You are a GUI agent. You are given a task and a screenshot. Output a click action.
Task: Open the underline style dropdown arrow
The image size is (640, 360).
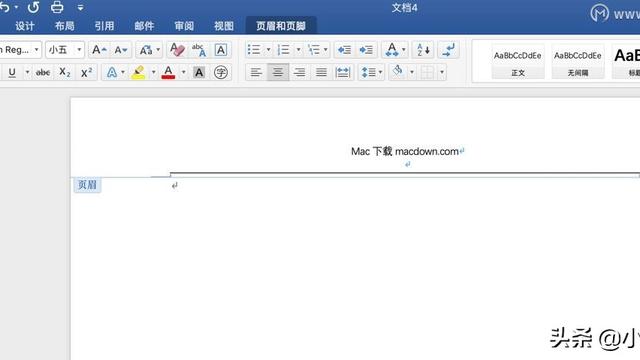click(x=27, y=72)
